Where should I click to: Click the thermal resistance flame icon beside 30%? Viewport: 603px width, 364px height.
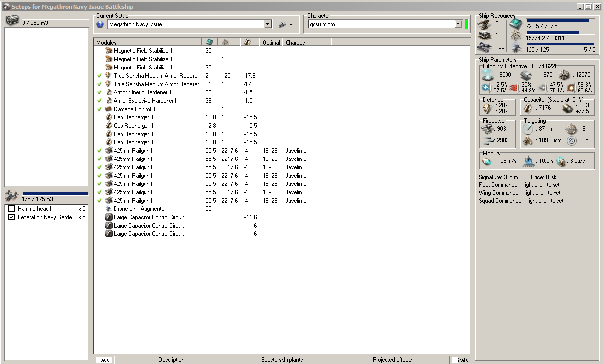[x=514, y=88]
